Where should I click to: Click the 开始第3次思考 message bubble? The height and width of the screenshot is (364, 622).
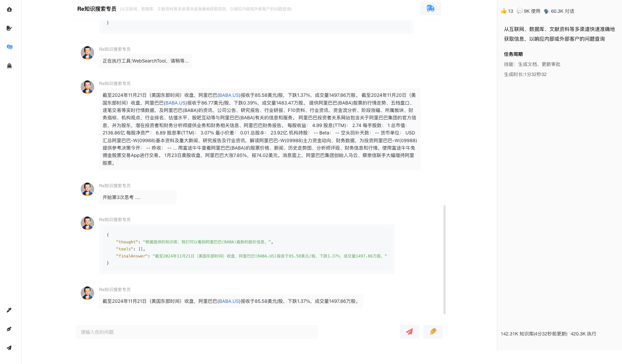click(138, 197)
